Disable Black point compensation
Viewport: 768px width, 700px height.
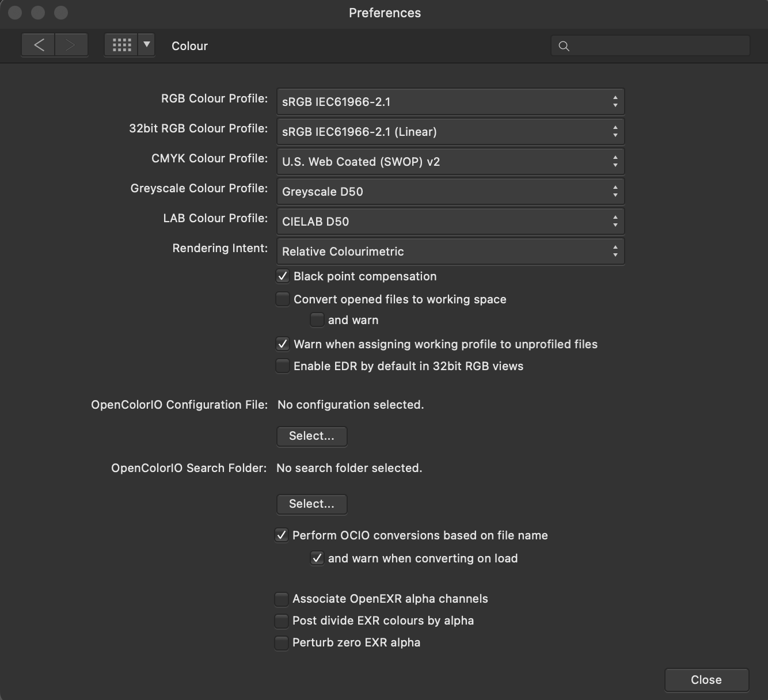point(282,276)
